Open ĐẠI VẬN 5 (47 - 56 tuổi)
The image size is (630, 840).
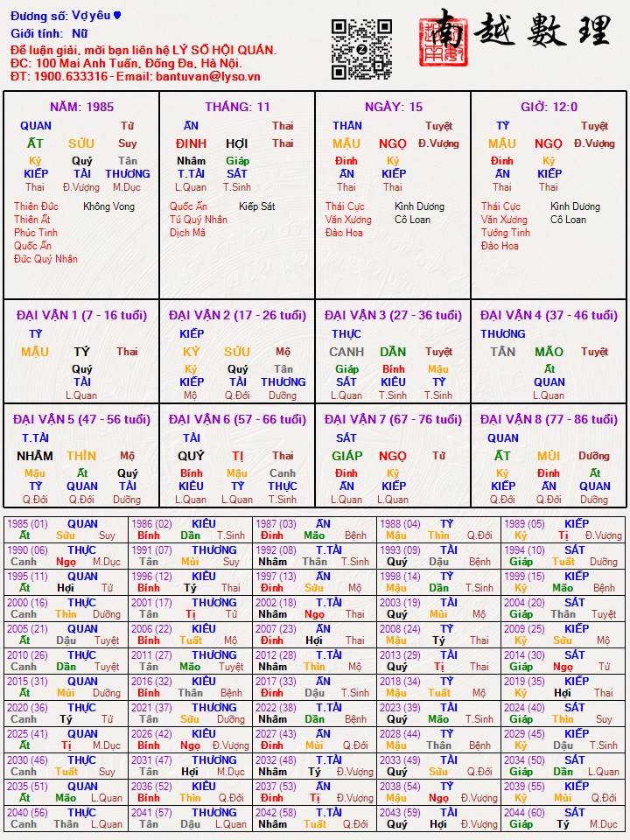(x=81, y=419)
